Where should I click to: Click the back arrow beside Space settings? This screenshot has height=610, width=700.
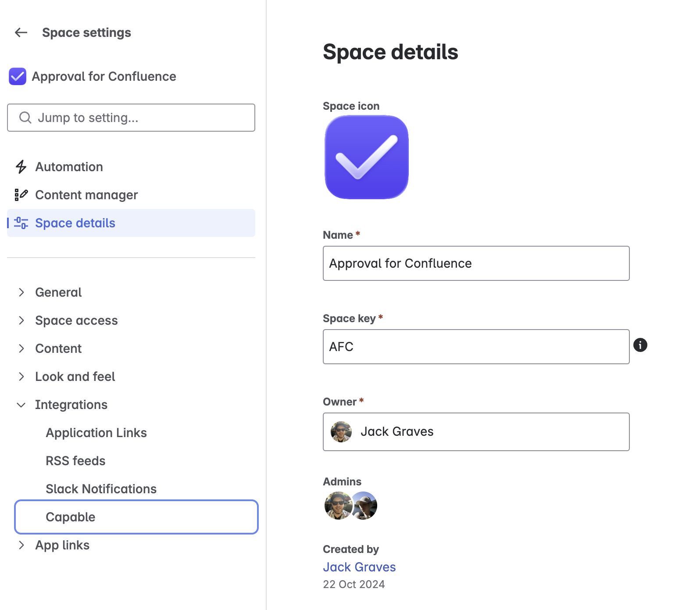click(x=21, y=32)
